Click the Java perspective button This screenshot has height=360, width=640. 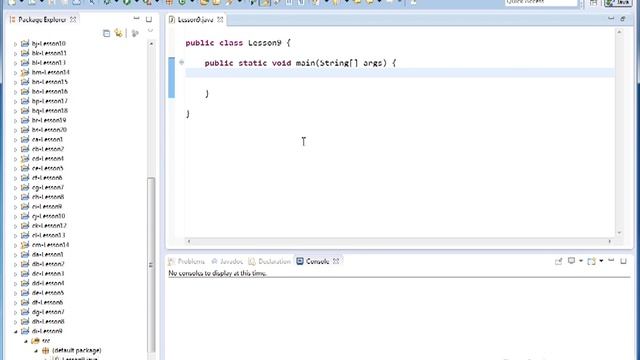point(618,2)
